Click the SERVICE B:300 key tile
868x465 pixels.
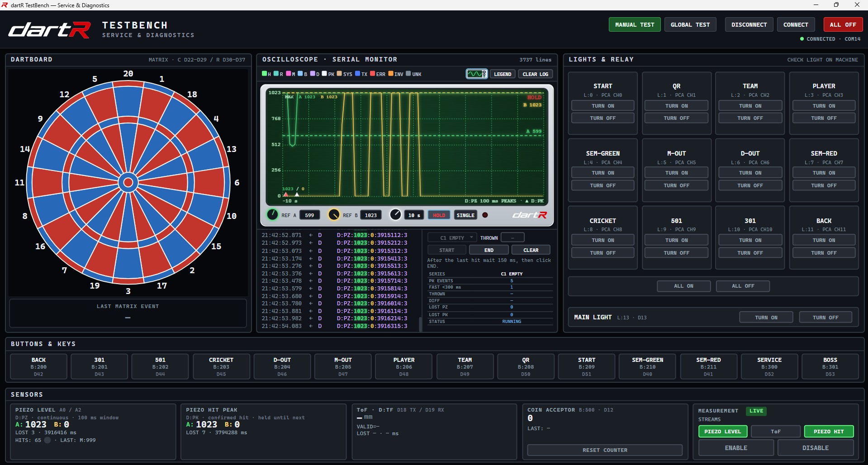pyautogui.click(x=769, y=366)
